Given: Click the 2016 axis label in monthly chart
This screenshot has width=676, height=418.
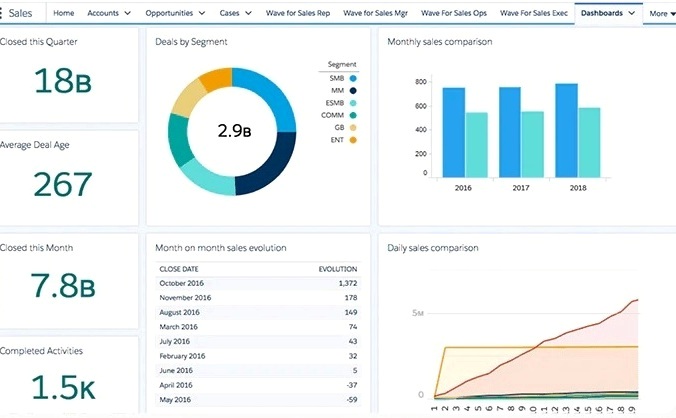Looking at the screenshot, I should tap(463, 188).
